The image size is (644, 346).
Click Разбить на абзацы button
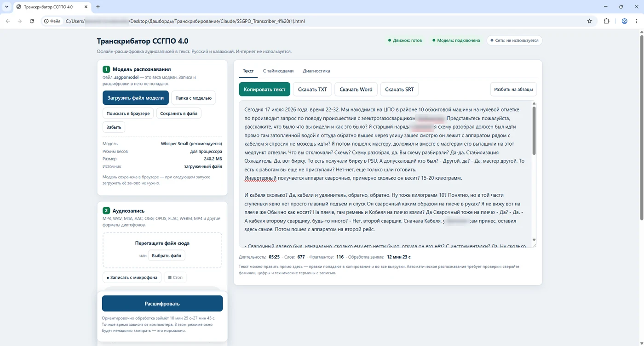point(513,89)
